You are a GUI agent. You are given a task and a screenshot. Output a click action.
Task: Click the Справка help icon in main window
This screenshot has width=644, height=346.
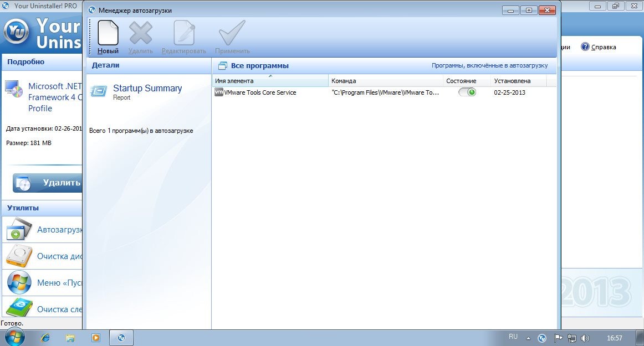pos(585,47)
